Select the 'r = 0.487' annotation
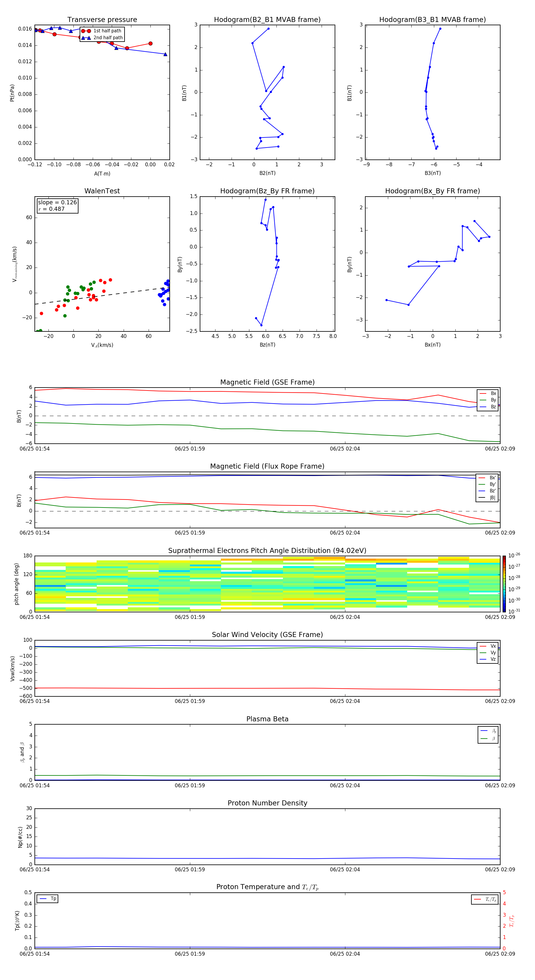The width and height of the screenshot is (535, 980). click(x=51, y=209)
